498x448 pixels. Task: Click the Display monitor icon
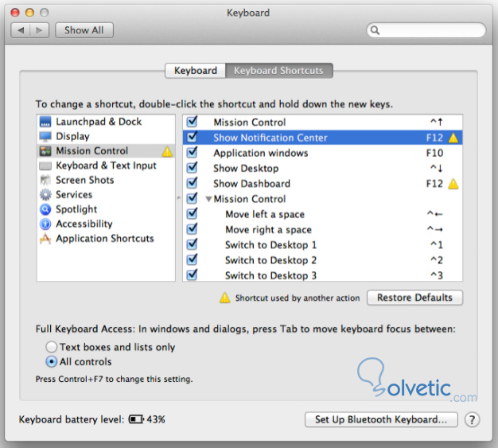point(45,137)
